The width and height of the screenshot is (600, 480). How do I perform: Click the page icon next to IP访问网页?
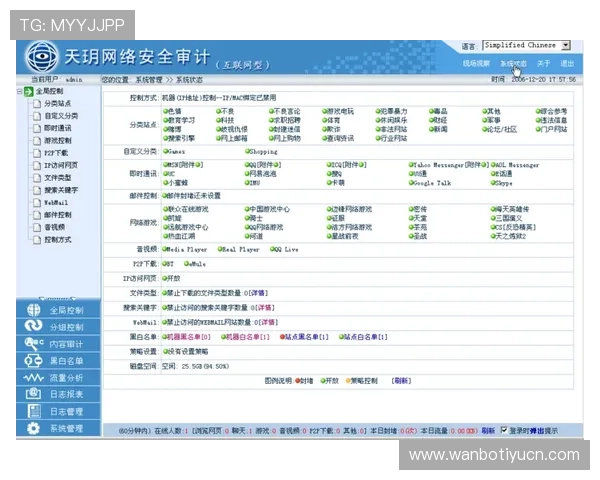37,165
